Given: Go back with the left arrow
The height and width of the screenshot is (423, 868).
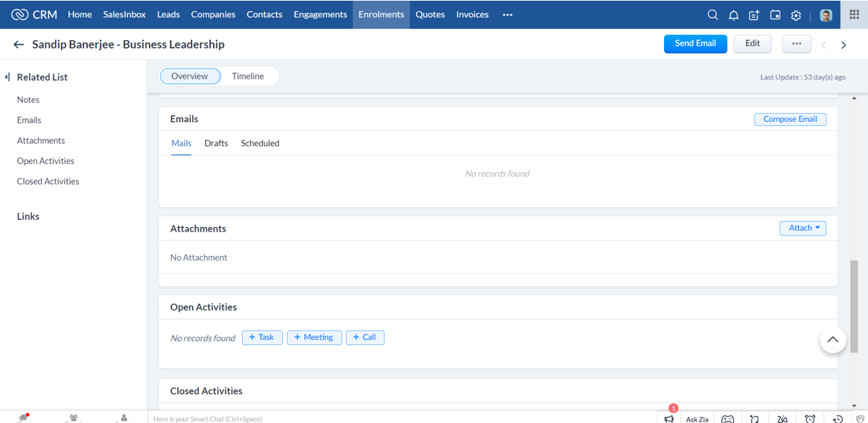Looking at the screenshot, I should (19, 45).
